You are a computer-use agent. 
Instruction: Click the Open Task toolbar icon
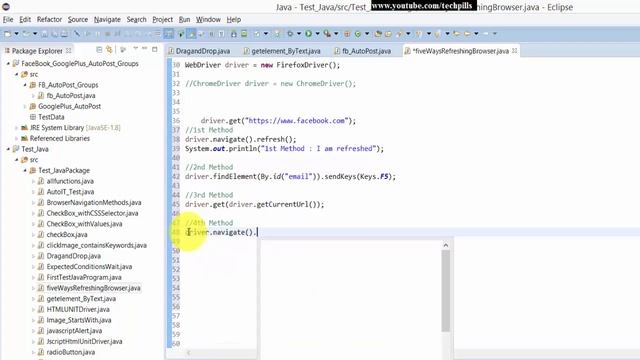point(388,34)
